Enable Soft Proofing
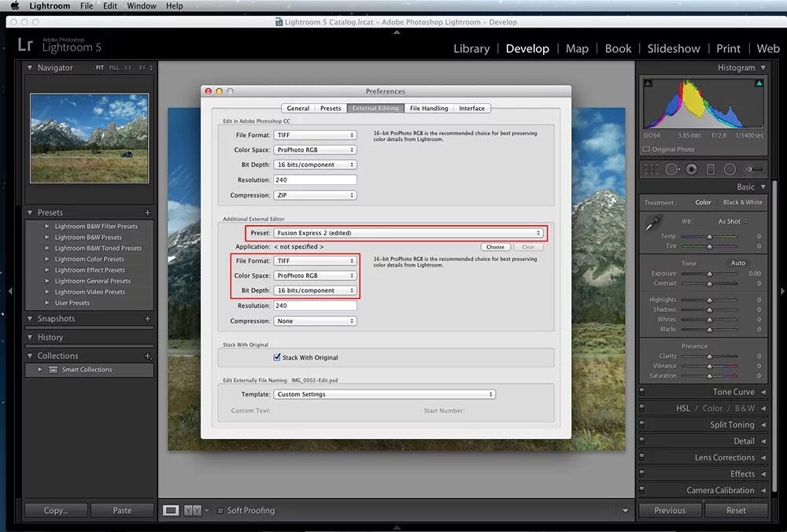 point(220,510)
